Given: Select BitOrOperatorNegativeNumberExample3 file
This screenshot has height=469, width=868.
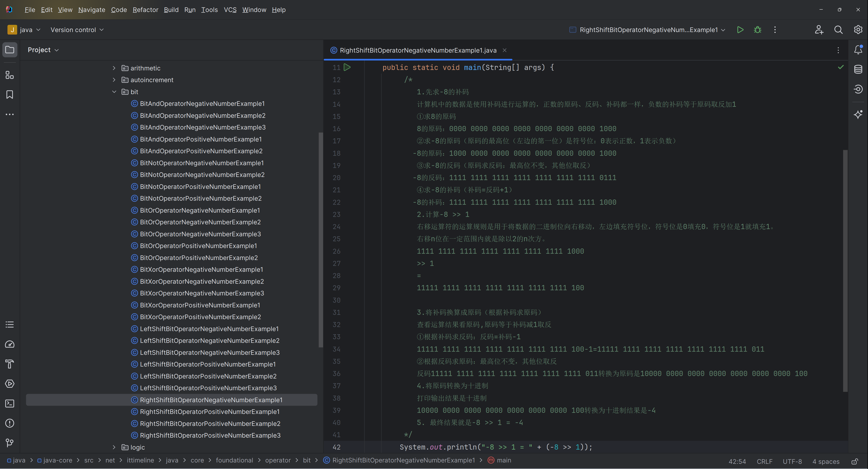Looking at the screenshot, I should [x=200, y=234].
